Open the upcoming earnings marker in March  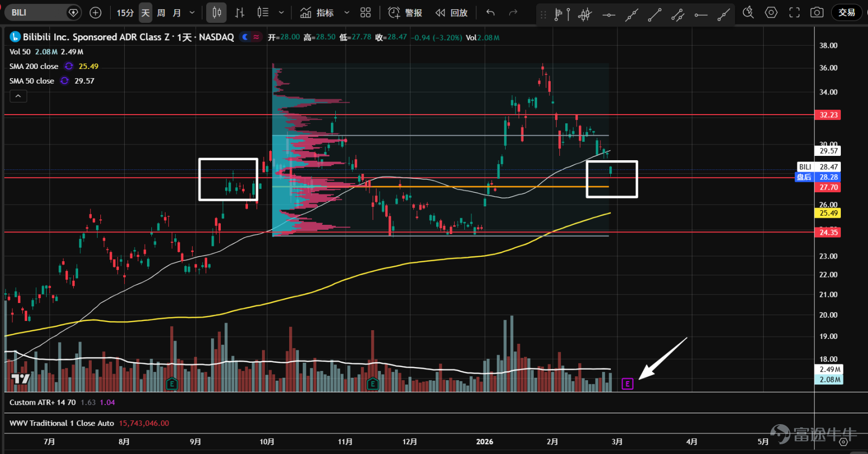click(627, 384)
